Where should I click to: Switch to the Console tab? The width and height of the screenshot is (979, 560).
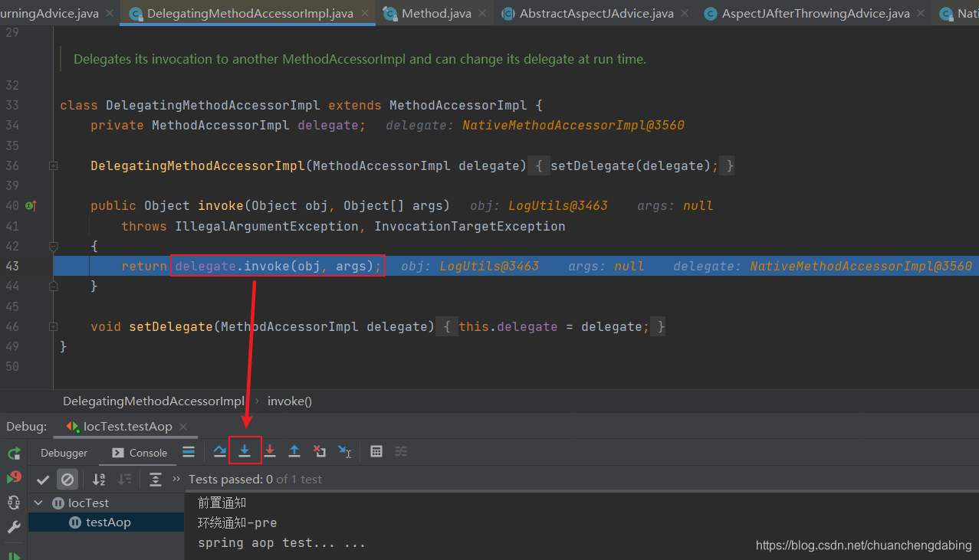point(140,453)
